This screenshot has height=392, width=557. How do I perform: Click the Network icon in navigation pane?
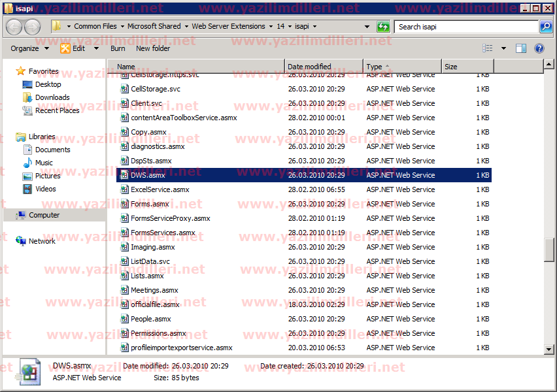click(x=21, y=241)
